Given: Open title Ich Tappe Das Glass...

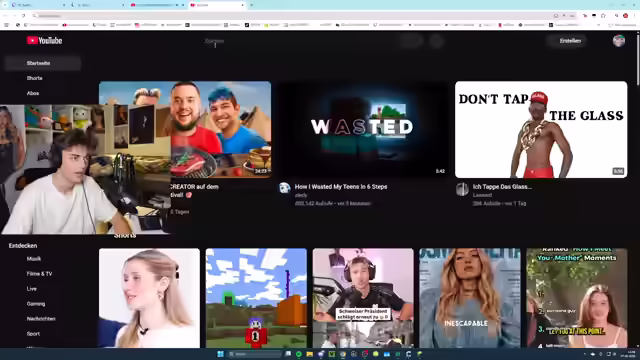Looking at the screenshot, I should tap(502, 187).
